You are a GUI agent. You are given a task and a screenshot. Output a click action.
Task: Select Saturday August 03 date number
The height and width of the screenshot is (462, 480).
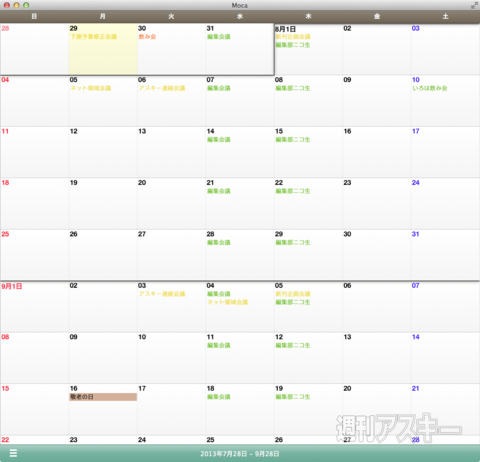click(x=416, y=28)
